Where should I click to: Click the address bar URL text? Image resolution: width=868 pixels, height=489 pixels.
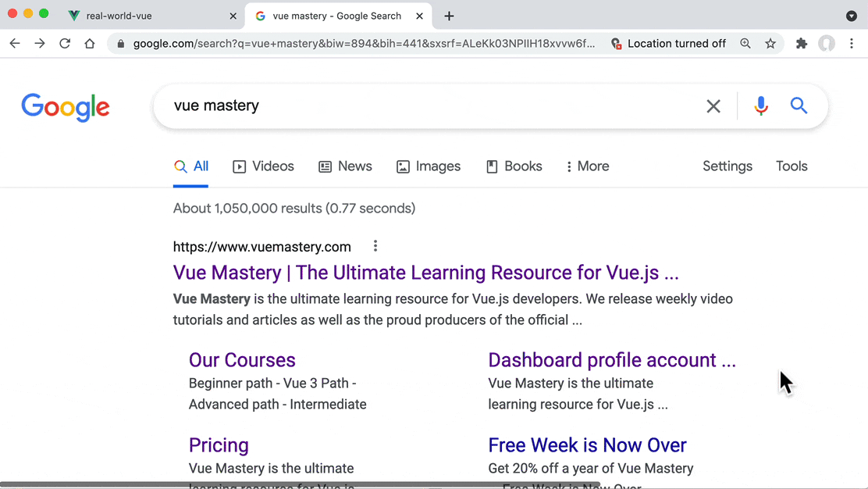[x=364, y=44]
